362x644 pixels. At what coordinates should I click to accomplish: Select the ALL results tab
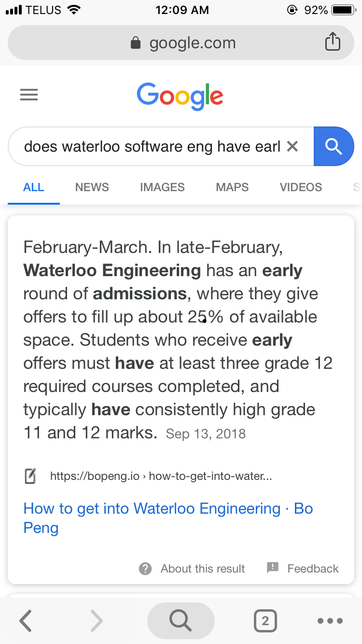tap(34, 187)
